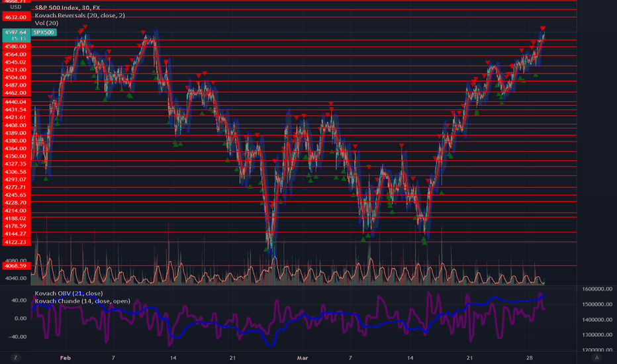This screenshot has width=617, height=364.
Task: Click the 4408.00 price level label
Action: [x=16, y=125]
